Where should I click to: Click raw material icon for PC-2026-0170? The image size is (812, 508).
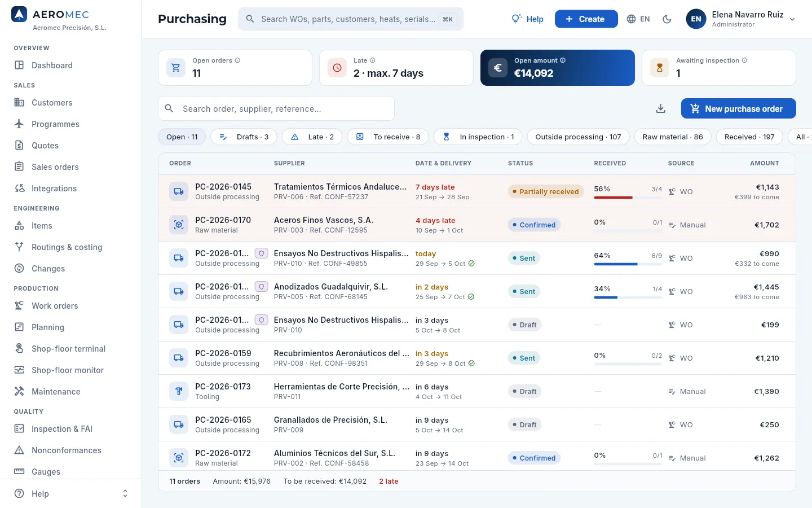click(x=179, y=225)
